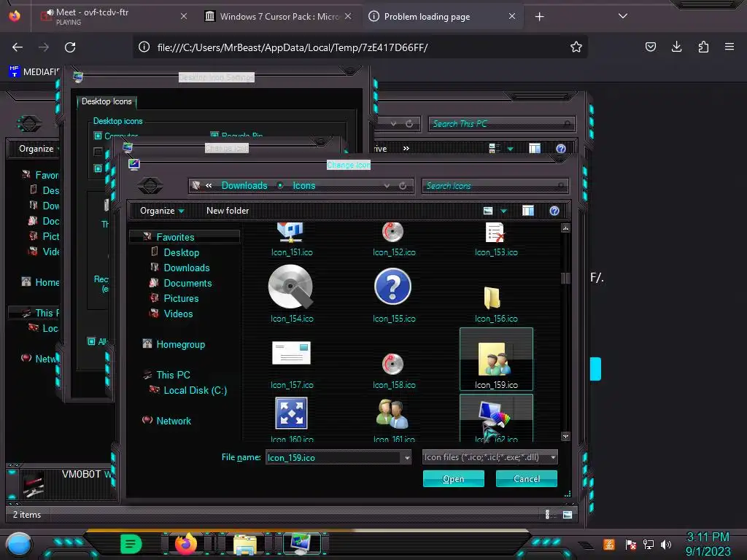Viewport: 747px width, 560px height.
Task: Switch to Windows 7 Cursor Pack tab
Action: (279, 16)
